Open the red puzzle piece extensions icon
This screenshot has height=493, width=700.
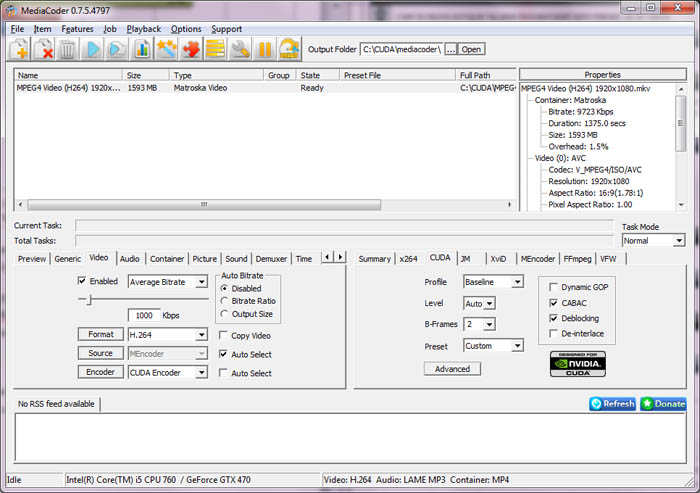pyautogui.click(x=191, y=49)
